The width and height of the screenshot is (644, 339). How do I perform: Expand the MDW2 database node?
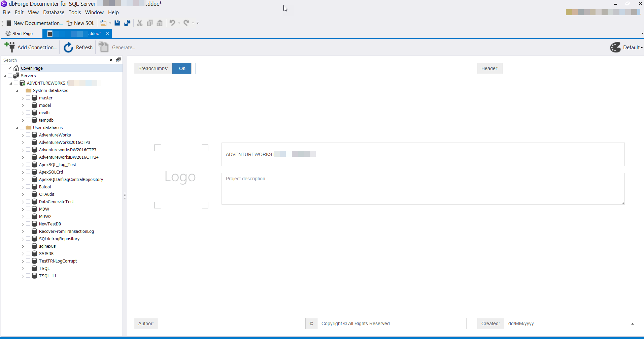(23, 217)
